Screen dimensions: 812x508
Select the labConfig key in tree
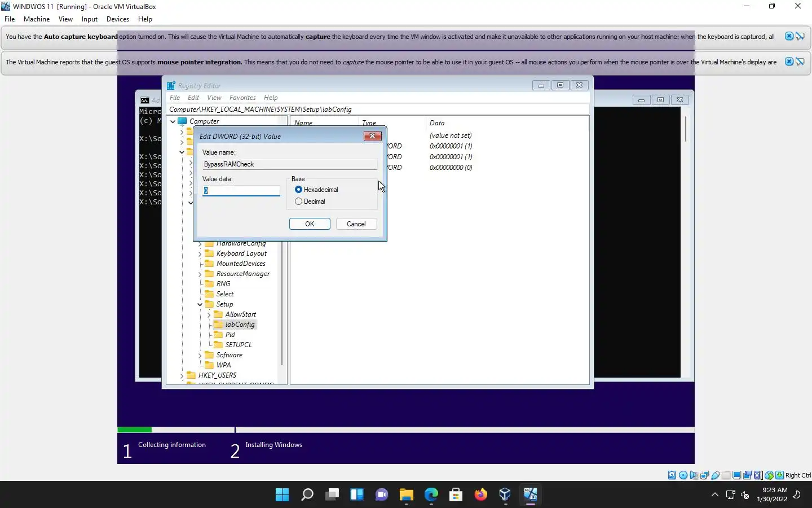pos(240,325)
